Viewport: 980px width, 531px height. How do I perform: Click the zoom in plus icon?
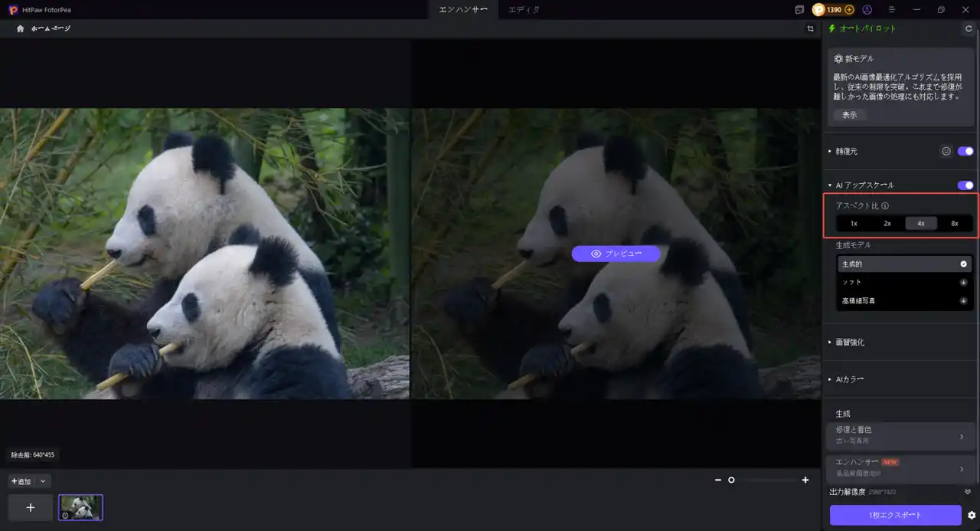(805, 480)
